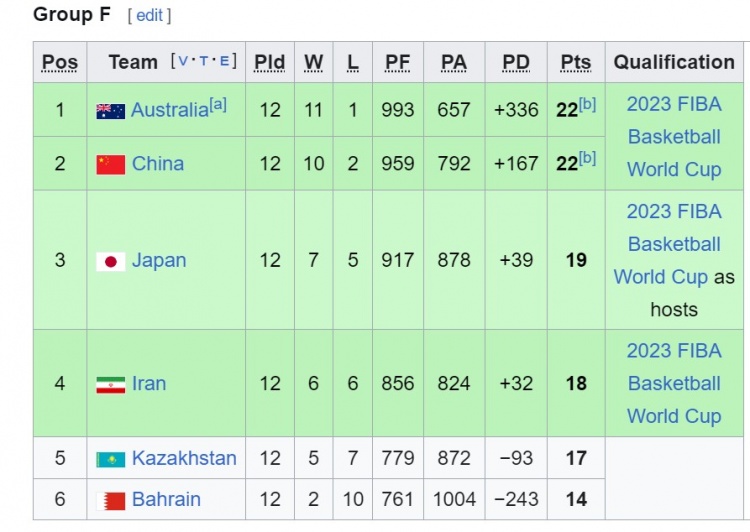Click the T (talk template) link
The height and width of the screenshot is (532, 750).
click(206, 62)
